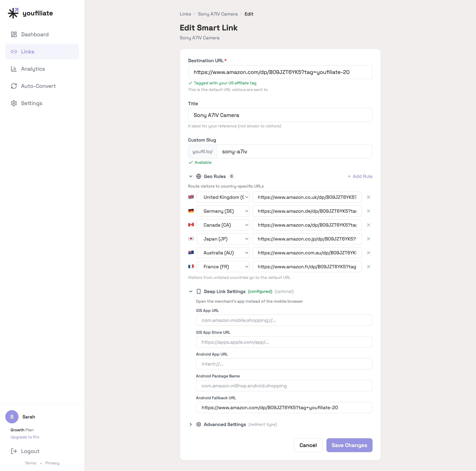Click the Deep Link phone icon
This screenshot has width=476, height=471.
[x=198, y=291]
